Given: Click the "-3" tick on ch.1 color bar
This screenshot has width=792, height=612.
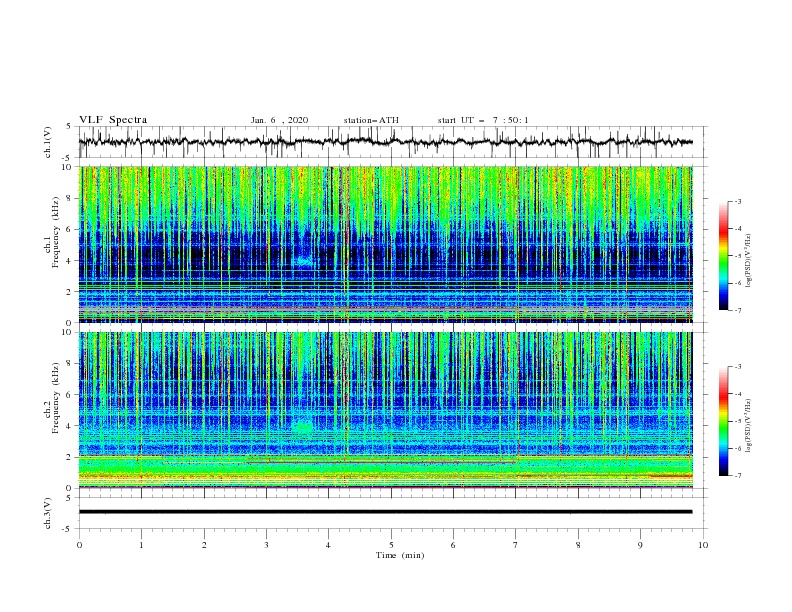Looking at the screenshot, I should pyautogui.click(x=737, y=201).
